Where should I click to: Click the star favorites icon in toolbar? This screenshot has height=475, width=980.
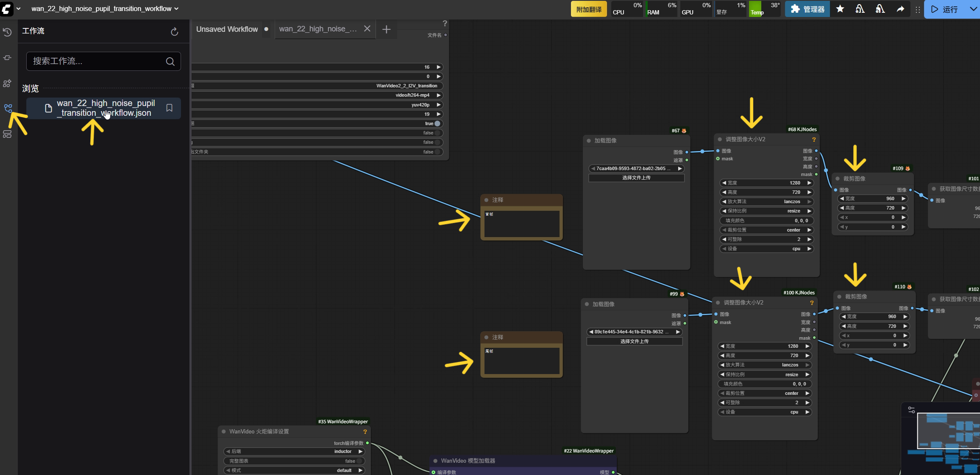pyautogui.click(x=840, y=9)
